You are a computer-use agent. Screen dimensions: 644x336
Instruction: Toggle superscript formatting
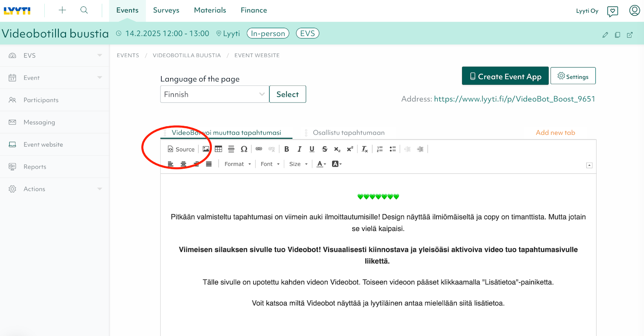click(x=350, y=149)
